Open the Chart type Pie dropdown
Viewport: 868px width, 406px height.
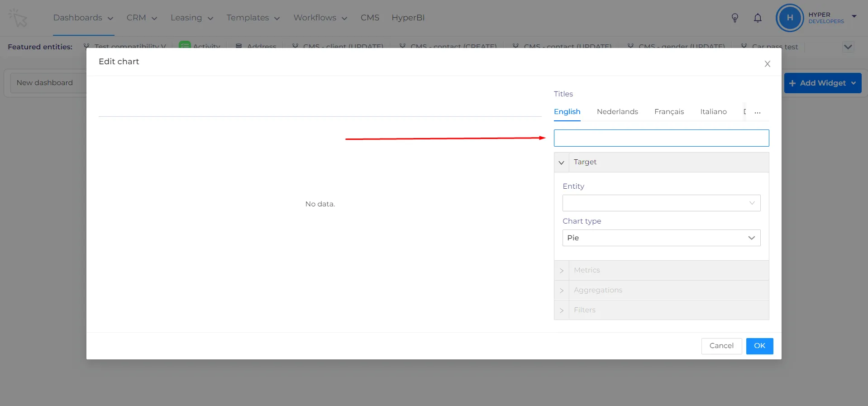point(661,238)
